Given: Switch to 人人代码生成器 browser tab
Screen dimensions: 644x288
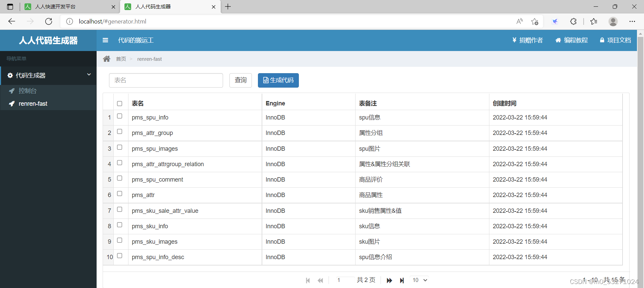Looking at the screenshot, I should click(x=170, y=7).
